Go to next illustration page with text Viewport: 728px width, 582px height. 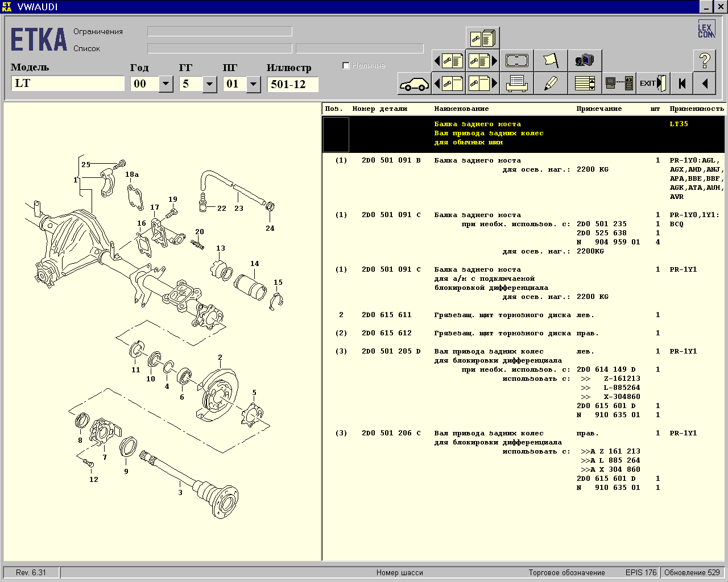[x=482, y=60]
